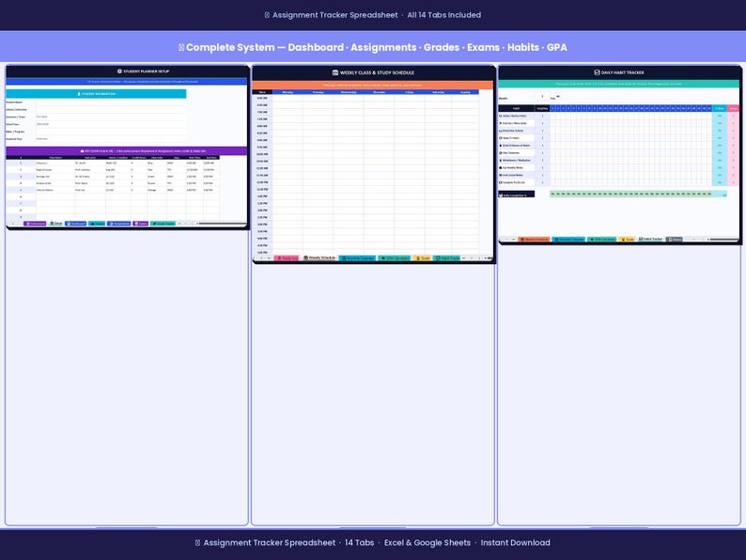This screenshot has width=746, height=560.
Task: Open yellow Goals tab in Weekly Schedule sheet
Action: [422, 258]
